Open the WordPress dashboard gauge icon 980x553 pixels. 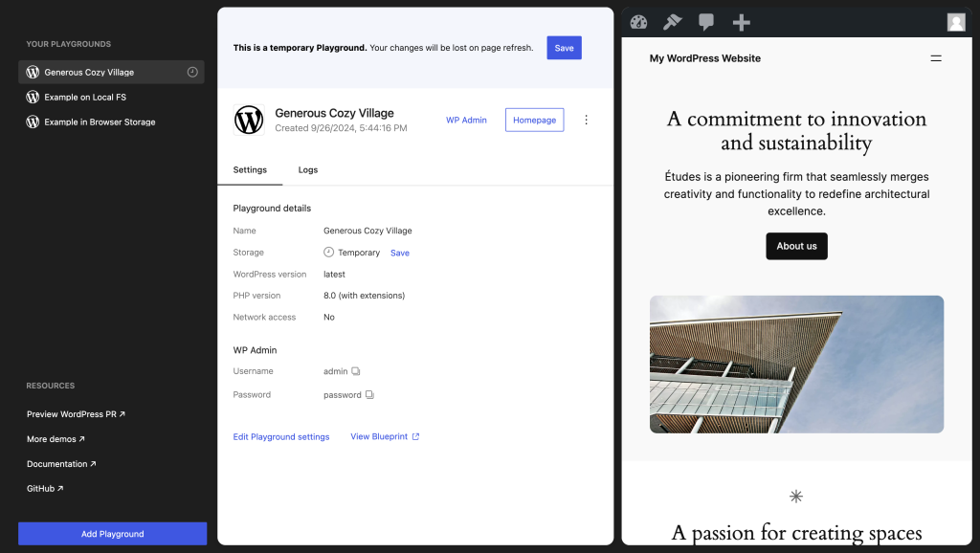638,23
